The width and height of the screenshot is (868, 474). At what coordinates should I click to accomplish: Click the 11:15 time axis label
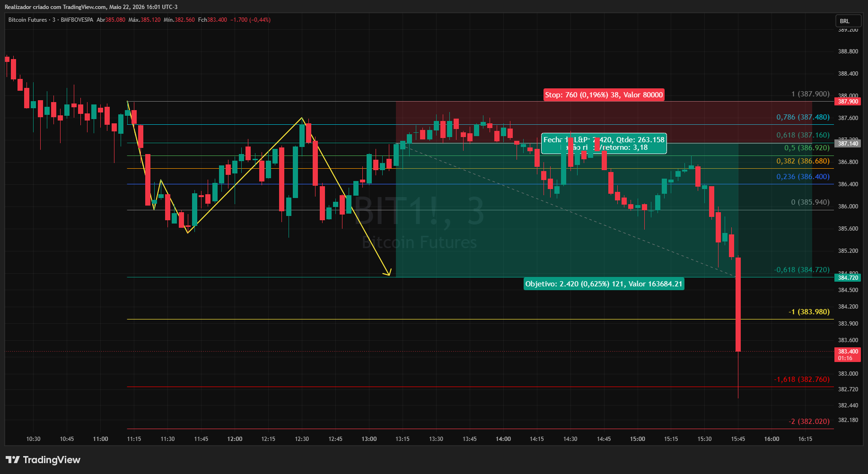tap(134, 439)
